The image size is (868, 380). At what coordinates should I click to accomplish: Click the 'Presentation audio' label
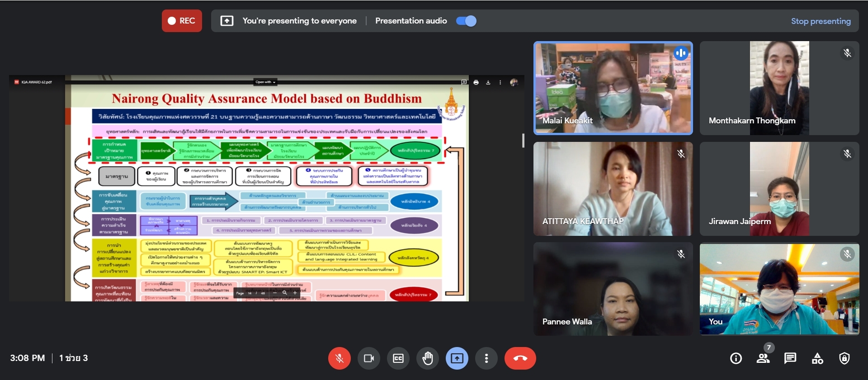coord(411,21)
